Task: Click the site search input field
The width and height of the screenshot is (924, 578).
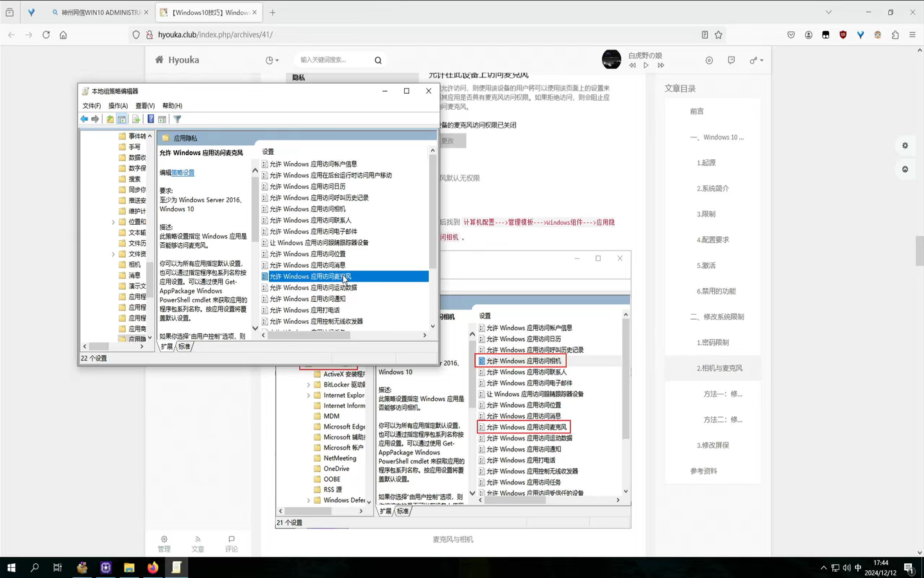Action: [x=334, y=60]
